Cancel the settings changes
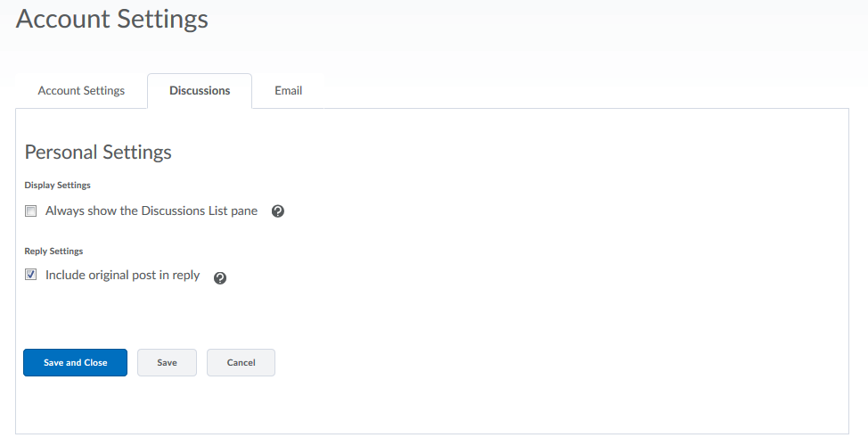Image resolution: width=868 pixels, height=446 pixels. coord(241,363)
